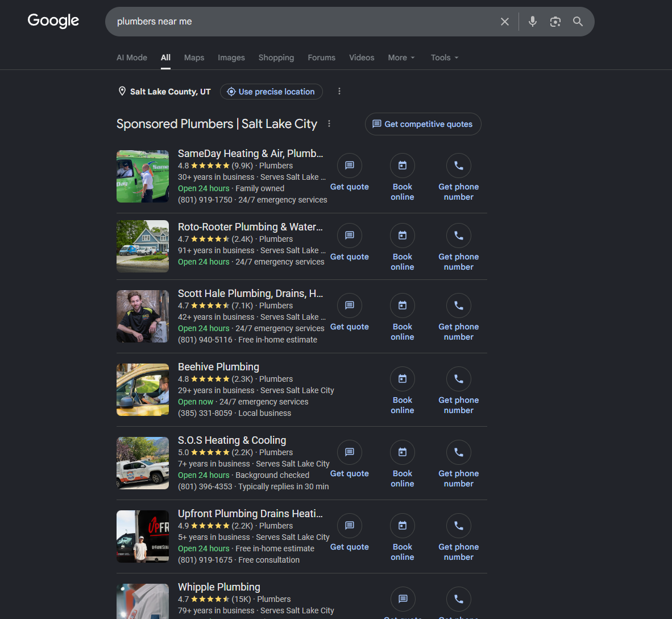Click Book online calendar icon for Upfront Plumbing
Viewport: 672px width, 619px height.
pyautogui.click(x=402, y=526)
